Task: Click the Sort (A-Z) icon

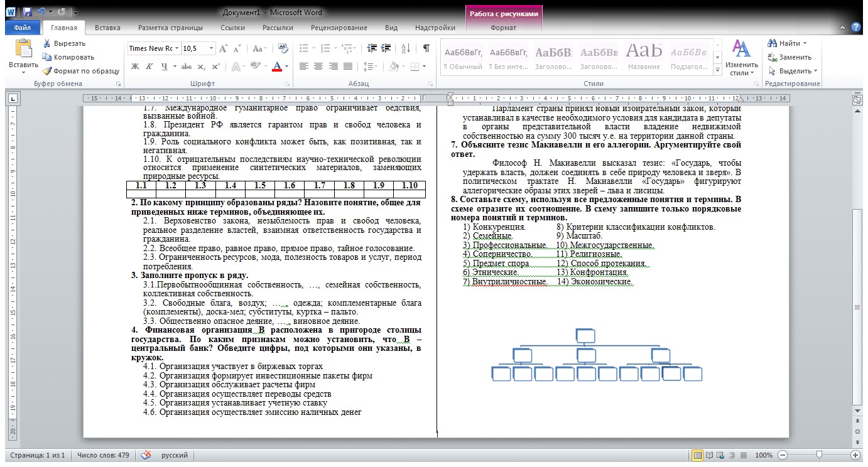Action: pos(405,48)
